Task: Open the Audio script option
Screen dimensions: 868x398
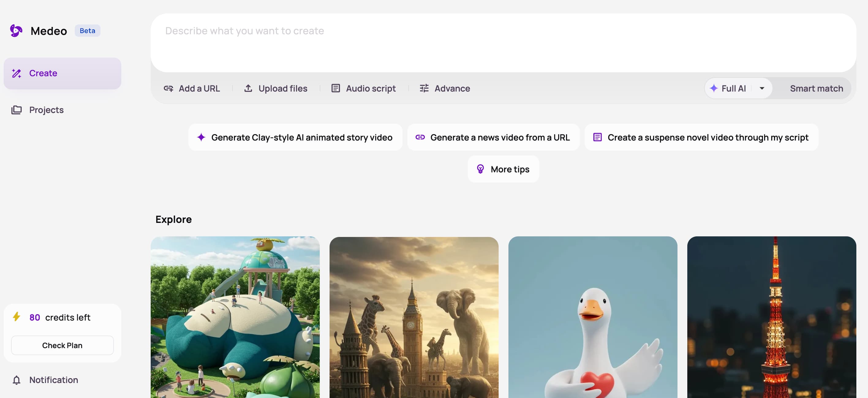Action: [364, 88]
